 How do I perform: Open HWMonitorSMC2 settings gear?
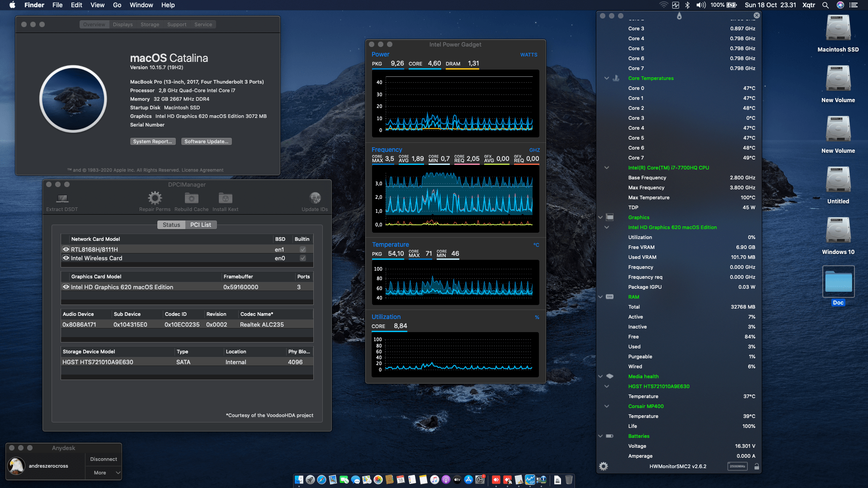[604, 466]
